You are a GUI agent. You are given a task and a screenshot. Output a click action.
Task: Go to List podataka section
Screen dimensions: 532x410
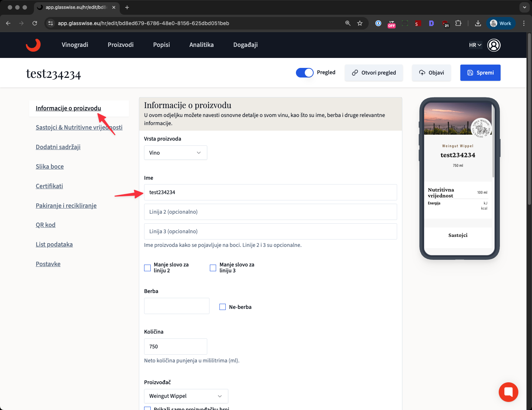54,244
